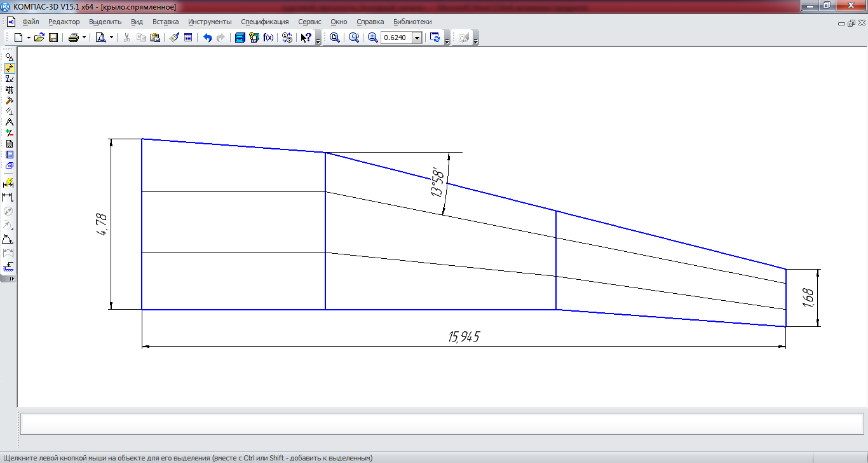Screen dimensions: 868x463
Task: Open dropdown arrow beside New document
Action: pyautogui.click(x=29, y=38)
